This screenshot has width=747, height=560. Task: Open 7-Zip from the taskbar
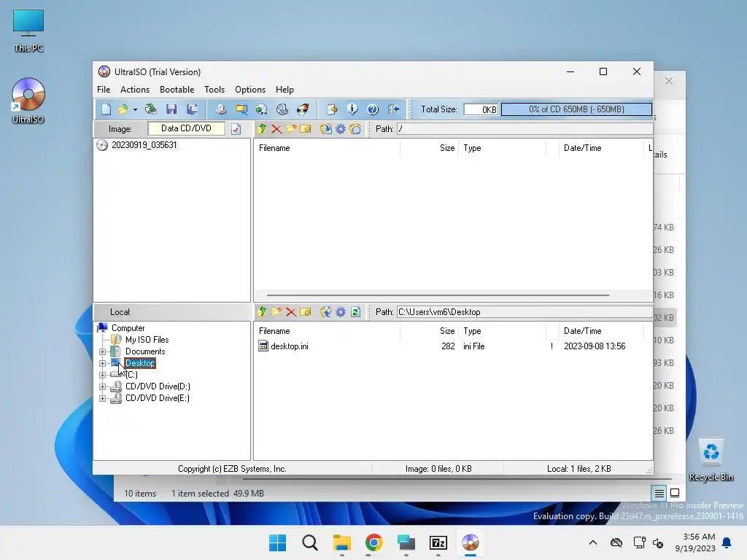coord(438,542)
